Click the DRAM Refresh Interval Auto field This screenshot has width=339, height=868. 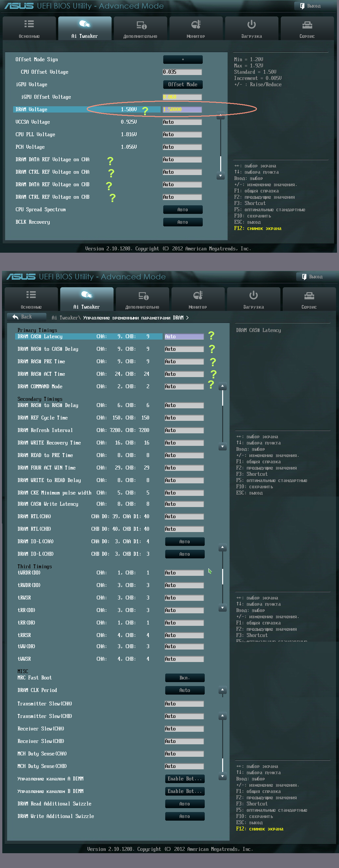[x=184, y=430]
